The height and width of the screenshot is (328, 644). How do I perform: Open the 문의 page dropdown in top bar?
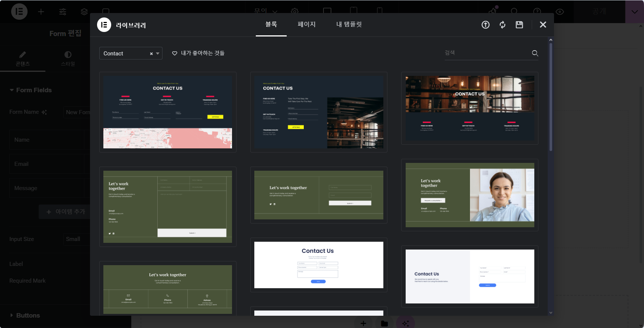point(265,11)
